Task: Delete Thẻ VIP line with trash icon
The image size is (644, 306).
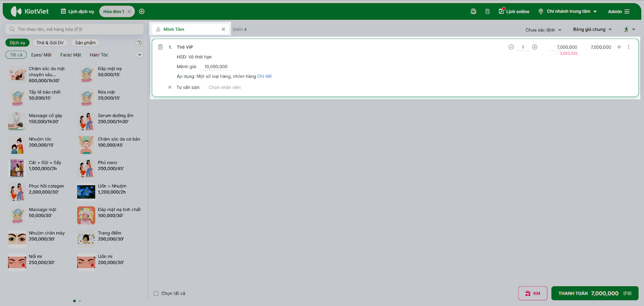Action: click(160, 47)
